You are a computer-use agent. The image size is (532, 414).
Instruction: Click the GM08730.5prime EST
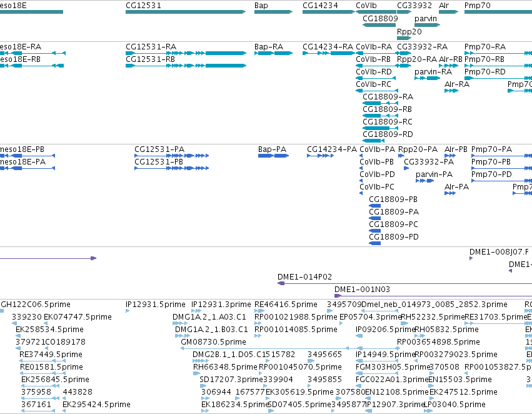[x=290, y=348]
